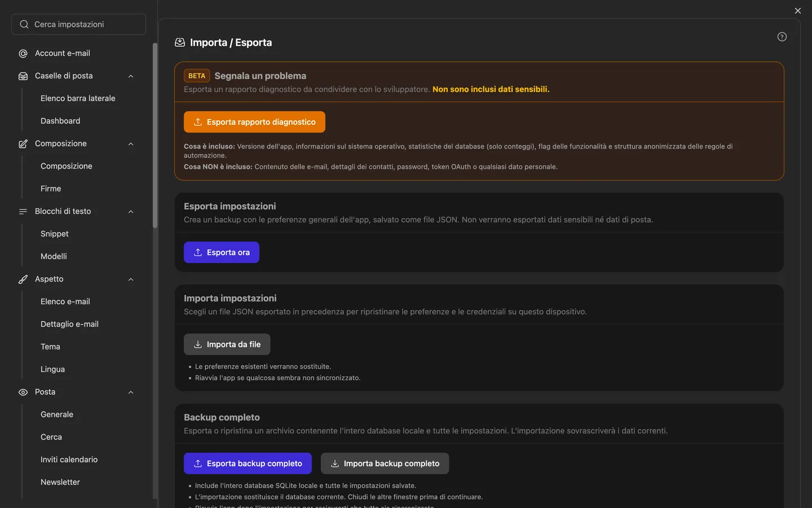The width and height of the screenshot is (812, 508).
Task: Click the Account e-mail at-sign icon
Action: (23, 54)
